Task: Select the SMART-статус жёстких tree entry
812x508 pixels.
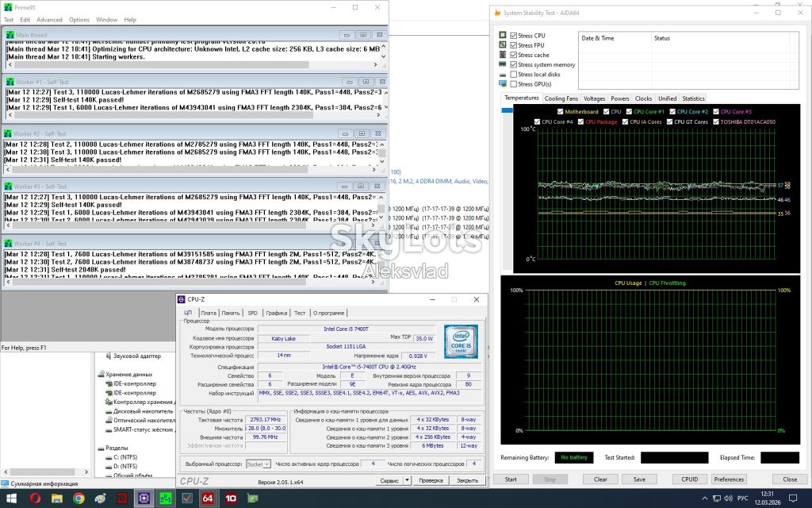Action: (144, 429)
